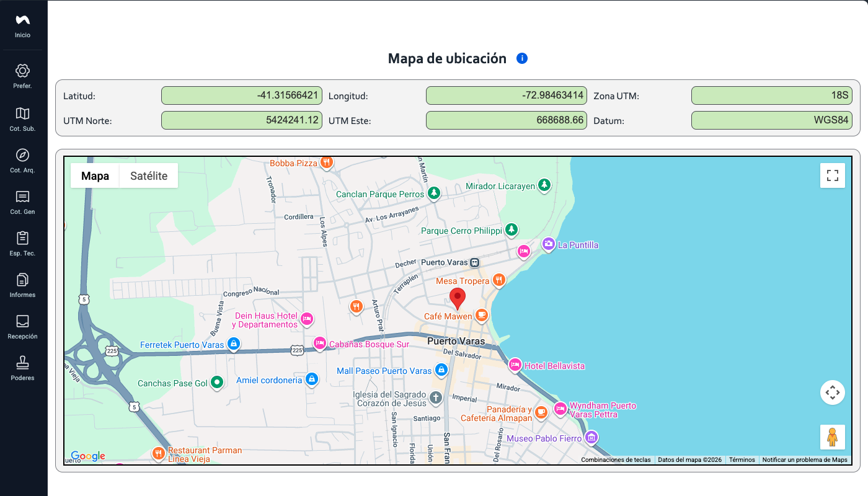Screen dimensions: 868x496
Task: Click the Mapa de ubicación heading
Action: [x=447, y=58]
